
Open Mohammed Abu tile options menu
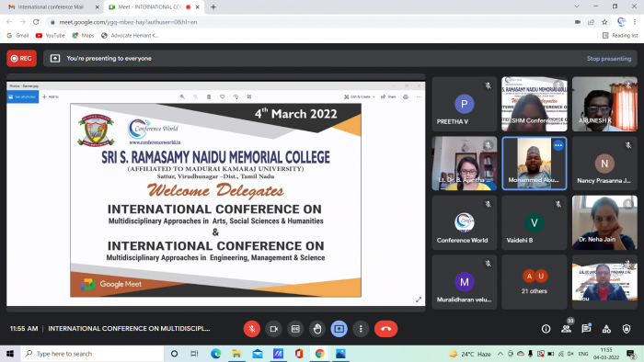coord(558,145)
